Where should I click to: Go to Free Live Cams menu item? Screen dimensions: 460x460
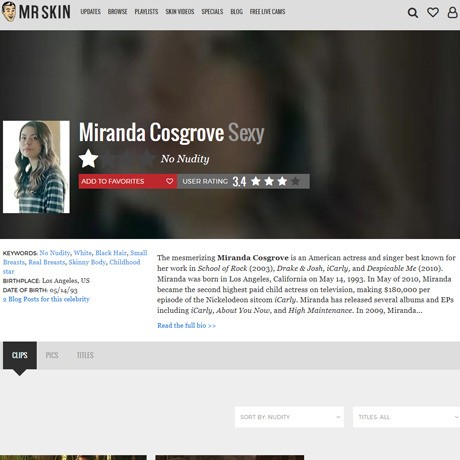tap(267, 12)
